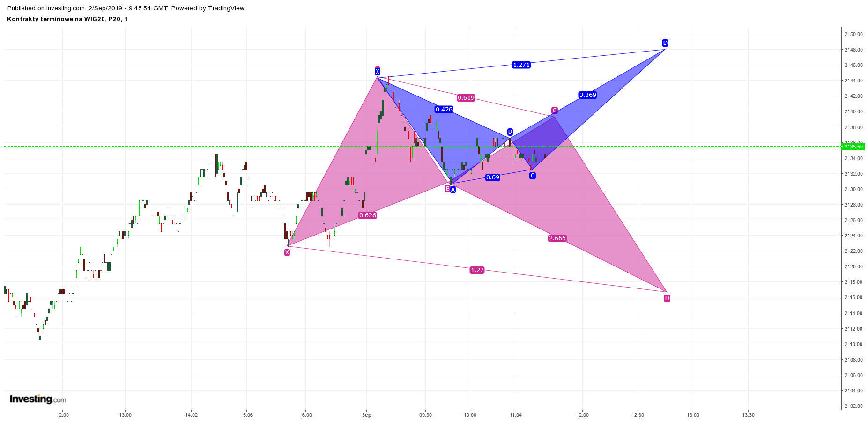Click the 2132.00 price axis label
The width and height of the screenshot is (868, 421).
[853, 174]
